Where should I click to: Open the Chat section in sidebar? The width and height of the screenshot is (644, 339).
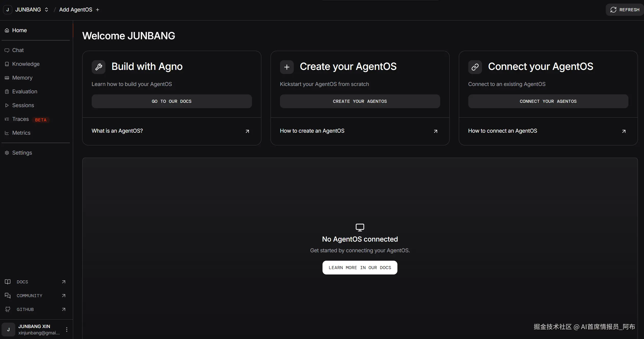18,50
